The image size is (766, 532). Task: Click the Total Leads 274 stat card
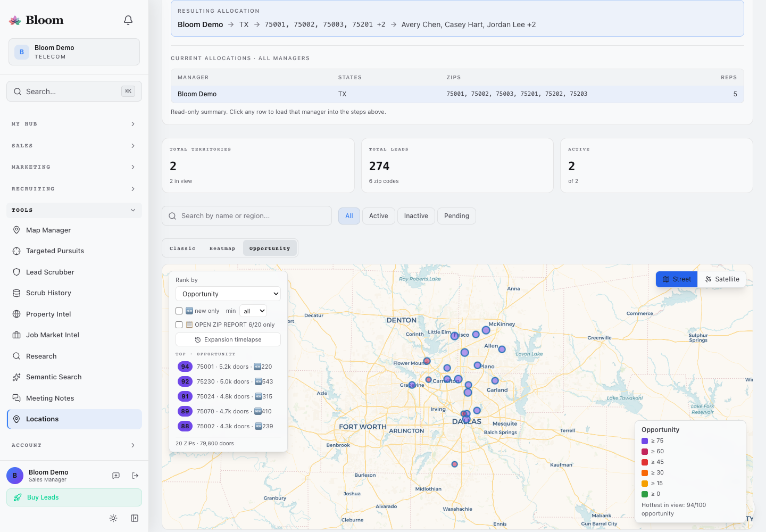point(457,165)
